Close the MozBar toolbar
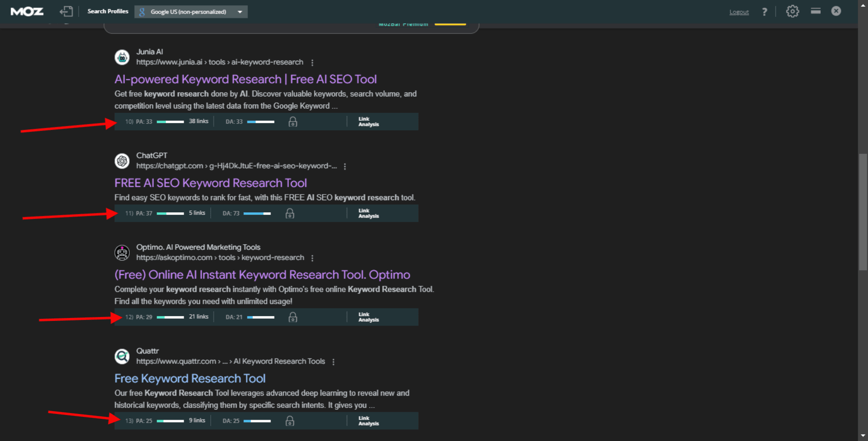Image resolution: width=868 pixels, height=441 pixels. click(x=836, y=11)
